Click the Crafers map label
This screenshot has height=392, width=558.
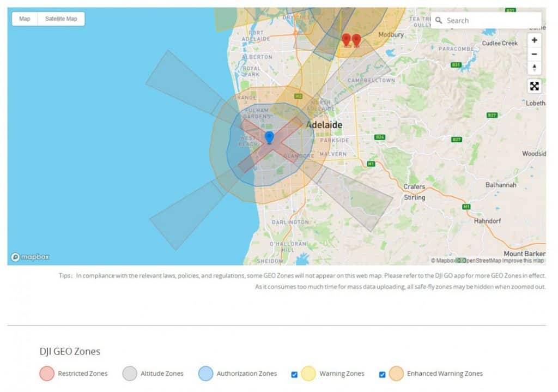pyautogui.click(x=414, y=186)
